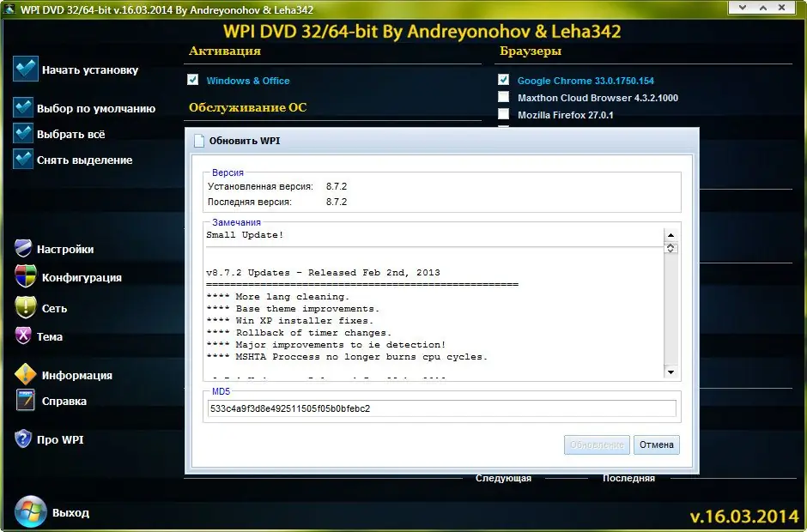Click the Выбор по умолчанию checkmark icon
This screenshot has width=807, height=532.
point(23,107)
